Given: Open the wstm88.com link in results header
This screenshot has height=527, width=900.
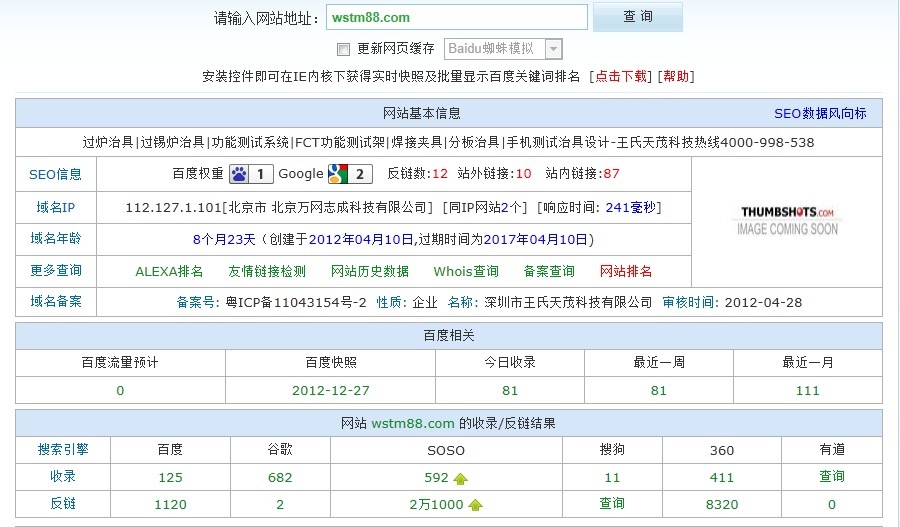Looking at the screenshot, I should [x=413, y=424].
